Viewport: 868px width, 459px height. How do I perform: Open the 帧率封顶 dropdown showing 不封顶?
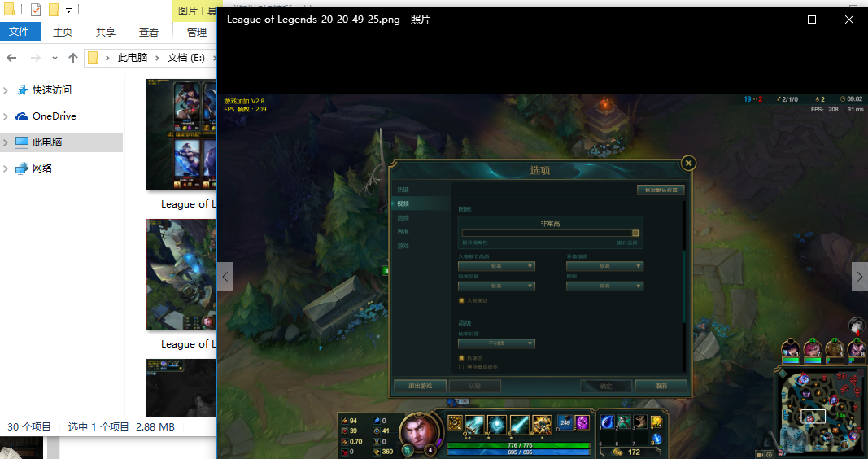(x=496, y=343)
